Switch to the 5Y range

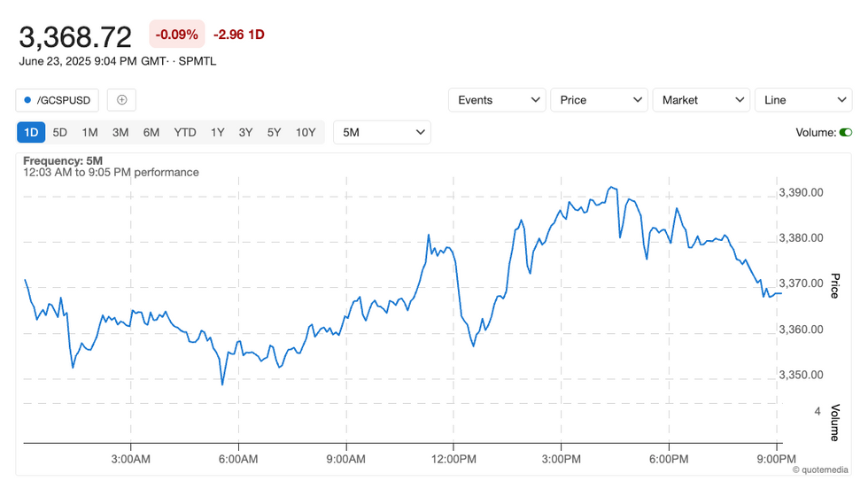pos(274,133)
